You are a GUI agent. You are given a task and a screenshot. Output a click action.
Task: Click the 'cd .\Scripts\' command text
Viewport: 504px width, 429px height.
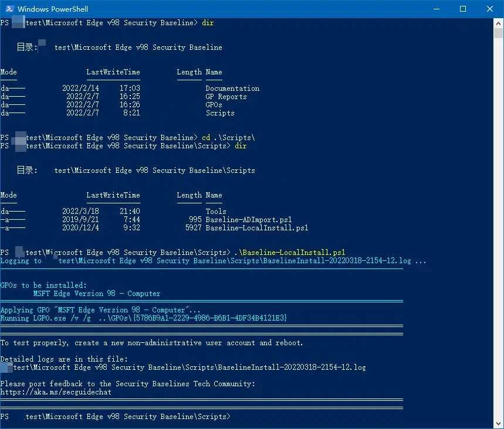pos(228,138)
